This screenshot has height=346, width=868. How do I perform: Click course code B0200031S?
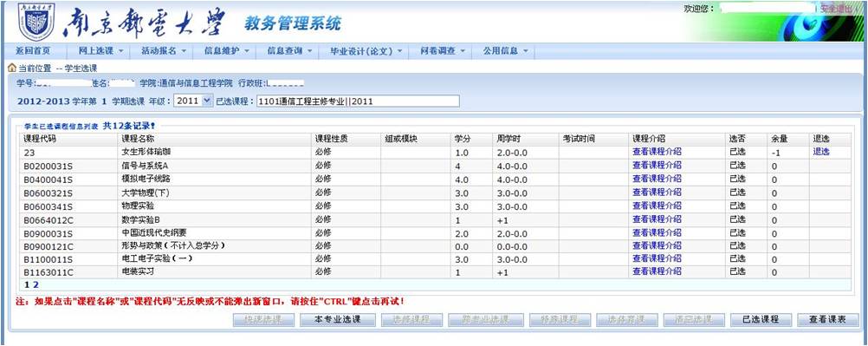click(x=49, y=166)
